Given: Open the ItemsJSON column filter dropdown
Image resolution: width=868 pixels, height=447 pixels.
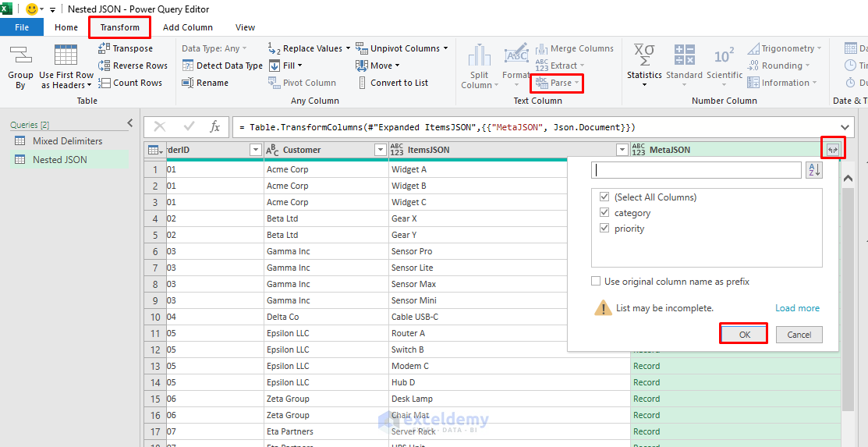Looking at the screenshot, I should [623, 150].
